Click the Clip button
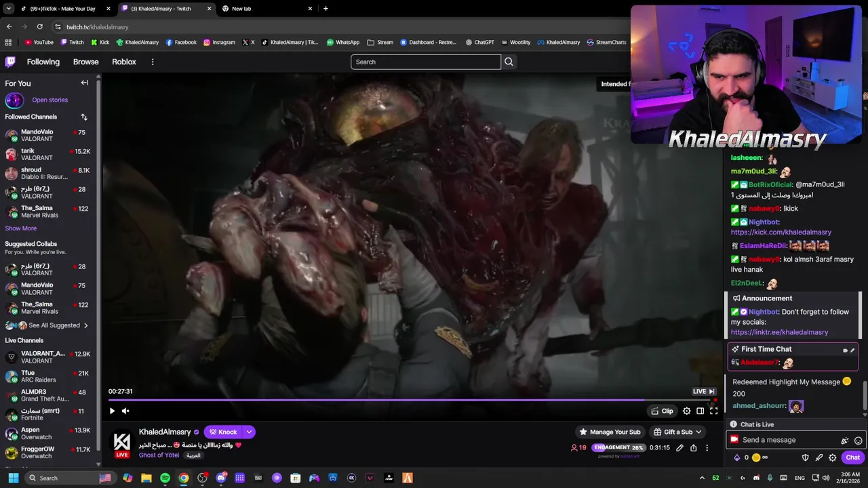868x488 pixels. [662, 411]
